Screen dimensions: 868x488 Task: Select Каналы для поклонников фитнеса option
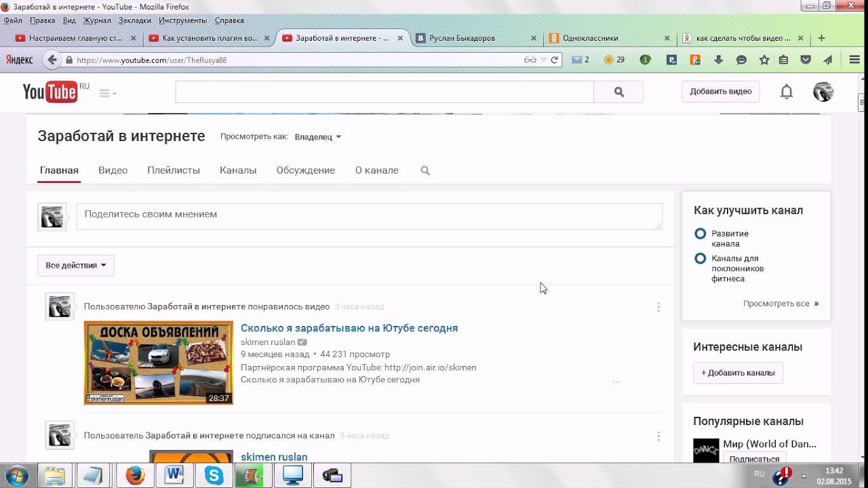[x=701, y=258]
